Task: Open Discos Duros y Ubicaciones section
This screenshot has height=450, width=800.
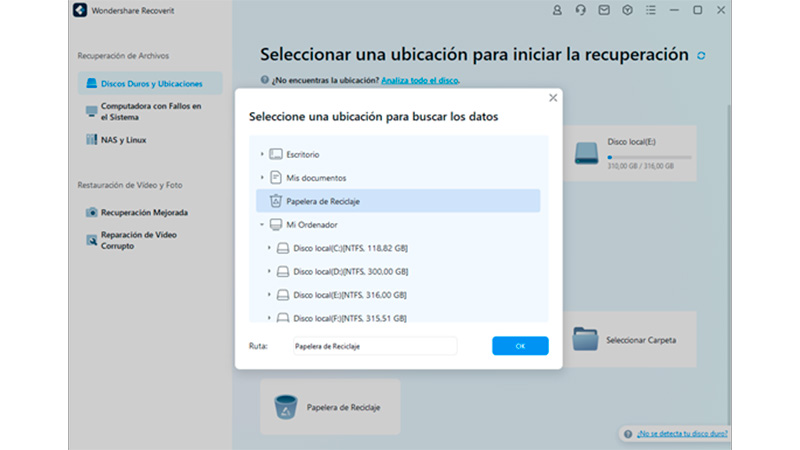Action: coord(152,83)
